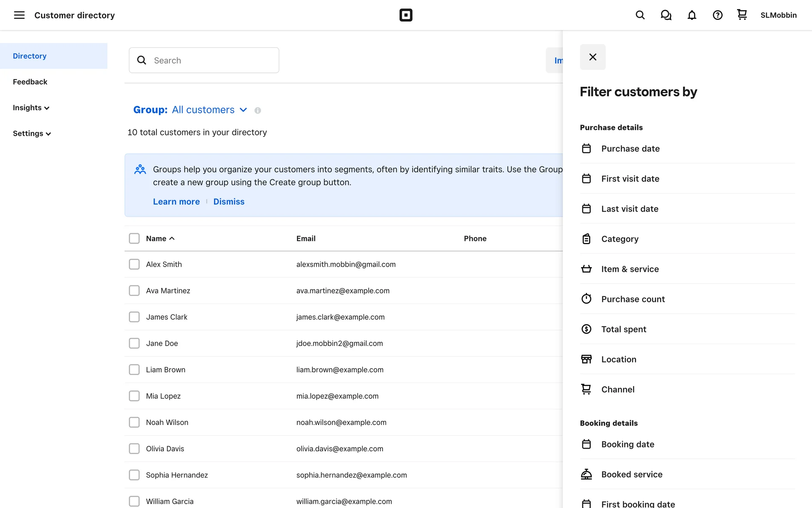This screenshot has width=812, height=508.
Task: Close the Filter customers by panel
Action: click(593, 57)
